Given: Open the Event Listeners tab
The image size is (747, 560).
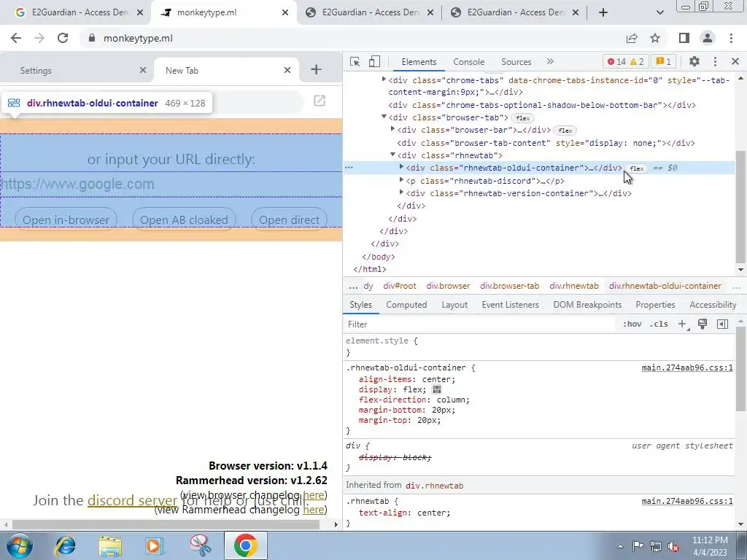Looking at the screenshot, I should [510, 305].
